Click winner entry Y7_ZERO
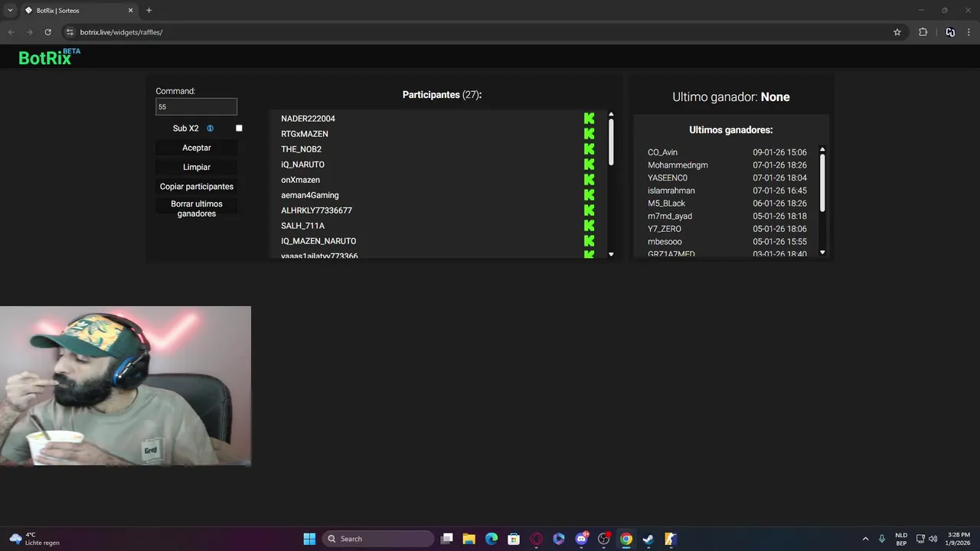Screen dimensions: 980x551 click(665, 229)
